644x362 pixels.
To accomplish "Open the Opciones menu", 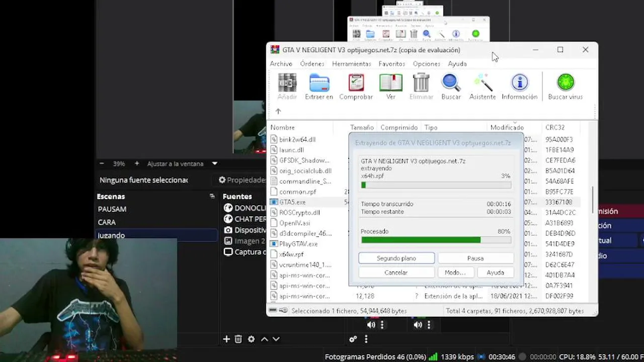I will (x=426, y=64).
